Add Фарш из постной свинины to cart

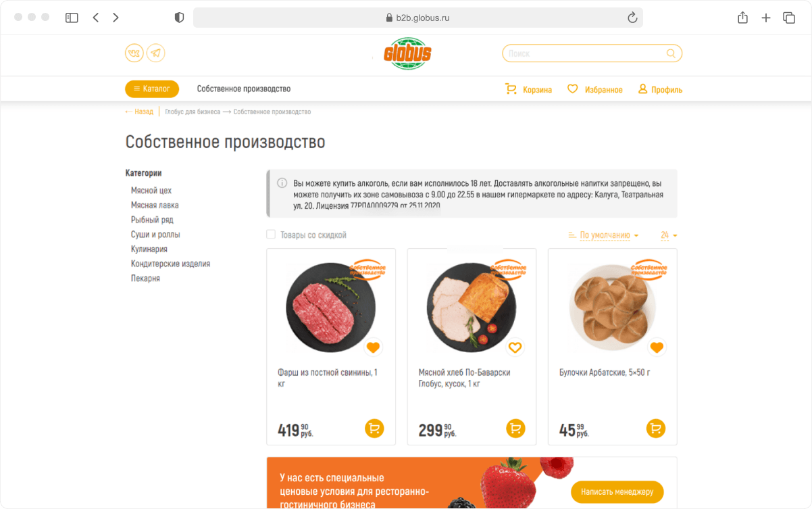(374, 428)
